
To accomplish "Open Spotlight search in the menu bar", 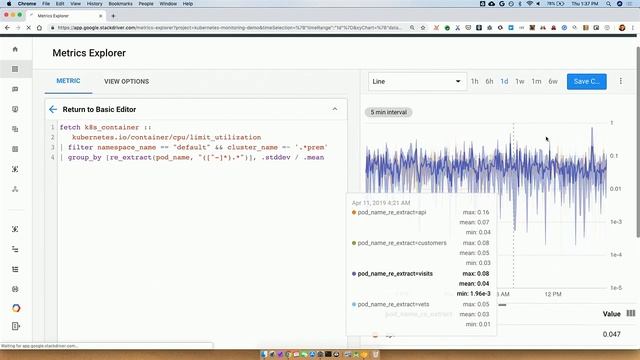I will [x=608, y=4].
